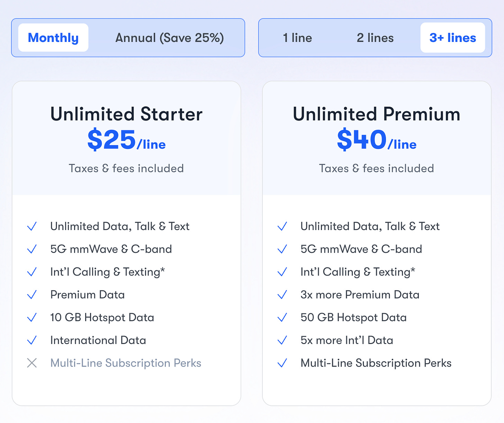Click the checkmark beside Int'l Calling & Texting
The width and height of the screenshot is (504, 423).
(x=31, y=272)
